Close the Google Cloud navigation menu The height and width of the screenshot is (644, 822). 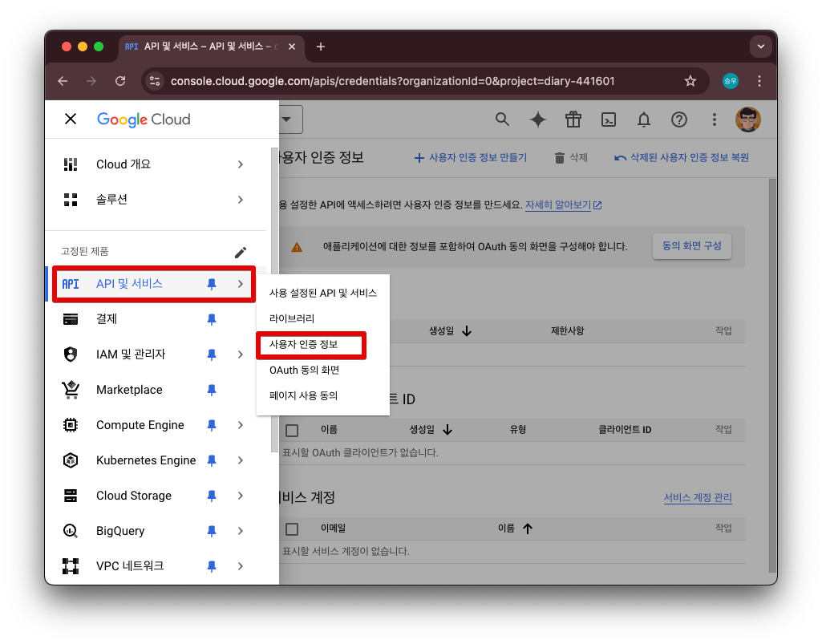pos(71,119)
